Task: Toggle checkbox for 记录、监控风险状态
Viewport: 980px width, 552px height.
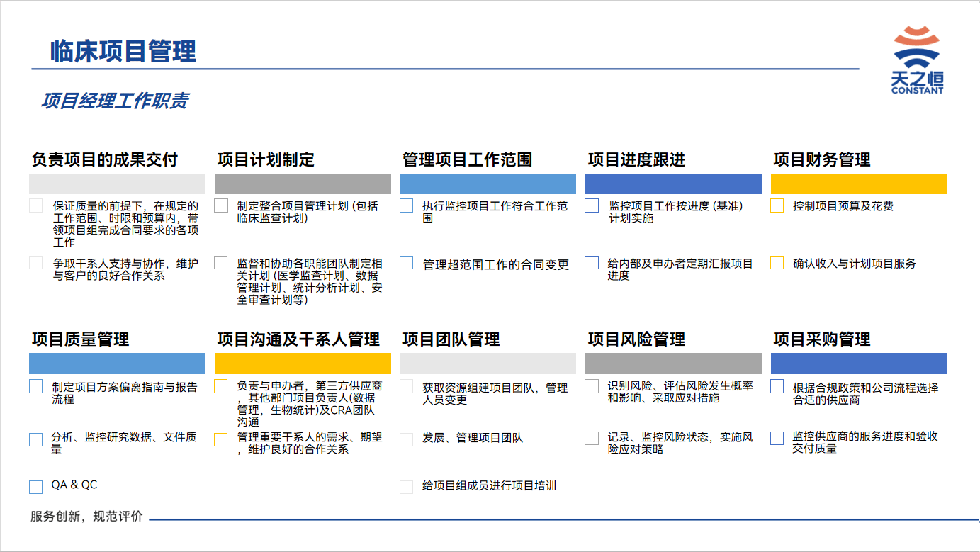Action: point(592,438)
